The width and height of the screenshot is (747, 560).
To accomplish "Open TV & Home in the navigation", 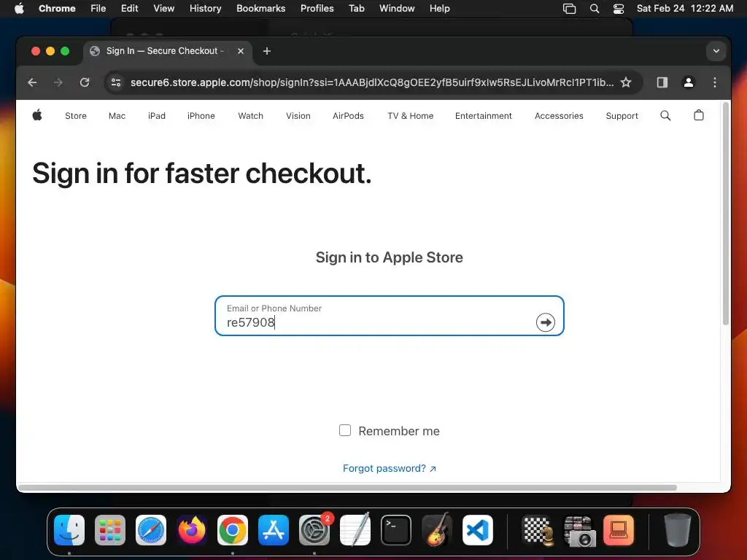I will click(x=410, y=116).
